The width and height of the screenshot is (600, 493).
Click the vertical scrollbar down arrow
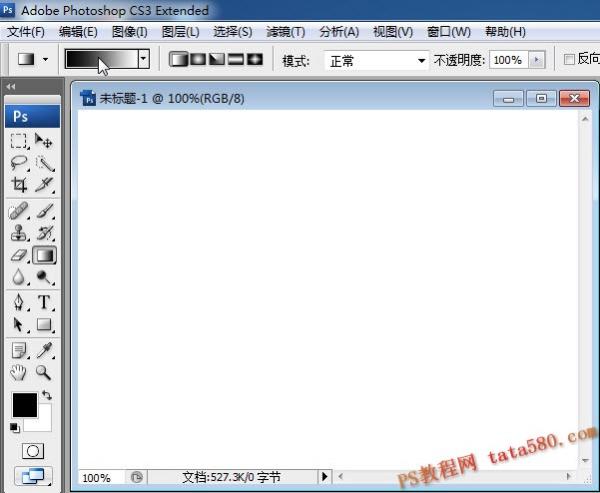(x=585, y=460)
